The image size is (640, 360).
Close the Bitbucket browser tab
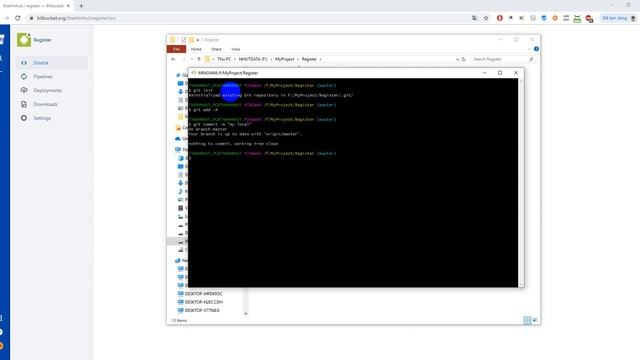pos(68,6)
